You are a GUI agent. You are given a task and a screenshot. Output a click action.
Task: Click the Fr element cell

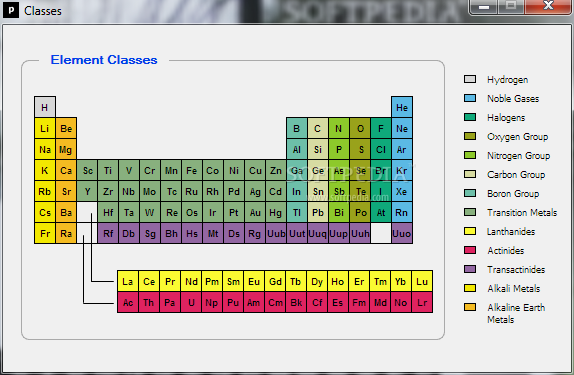[x=45, y=233]
